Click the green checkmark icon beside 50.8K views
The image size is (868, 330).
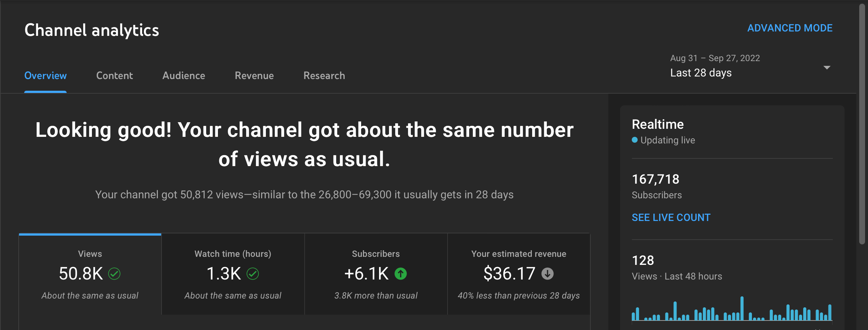tap(114, 273)
